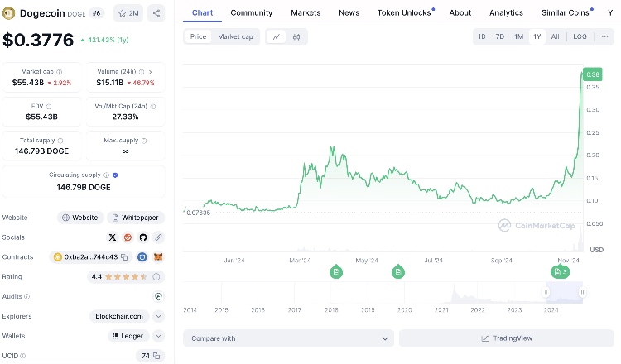This screenshot has height=364, width=621.
Task: Open Dogecoin Reddit social link
Action: (128, 237)
